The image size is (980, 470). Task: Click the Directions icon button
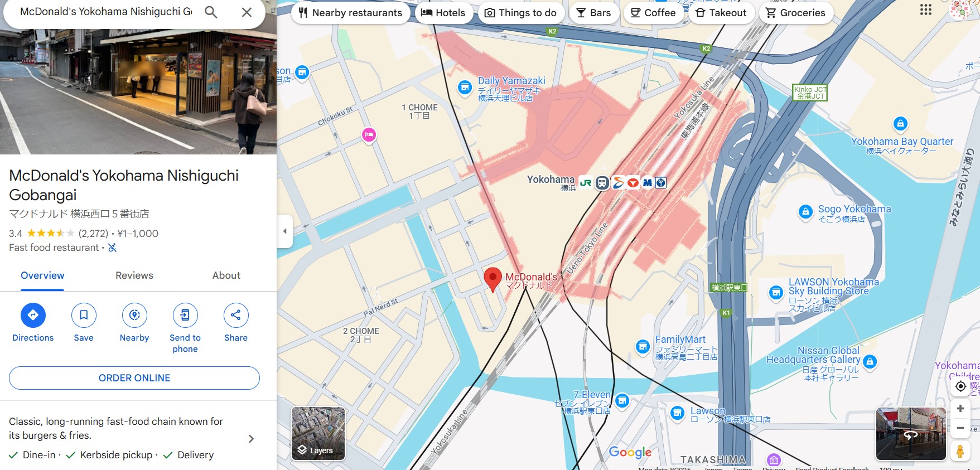pyautogui.click(x=33, y=315)
